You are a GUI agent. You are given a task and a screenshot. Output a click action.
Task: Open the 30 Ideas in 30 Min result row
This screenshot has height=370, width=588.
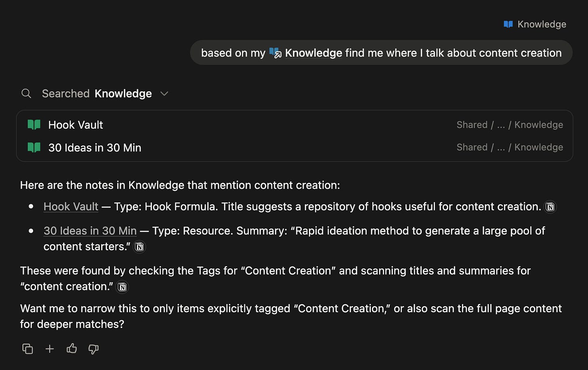295,148
